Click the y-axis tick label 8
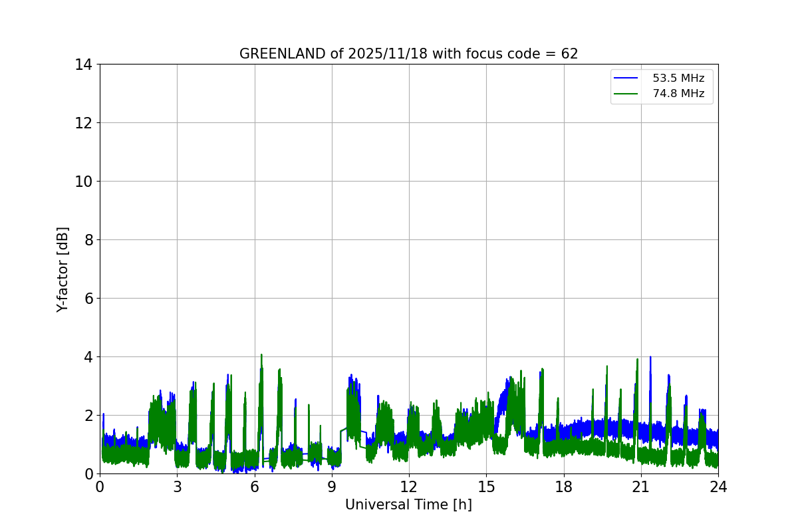Screen dimensions: 798x532 coord(88,240)
